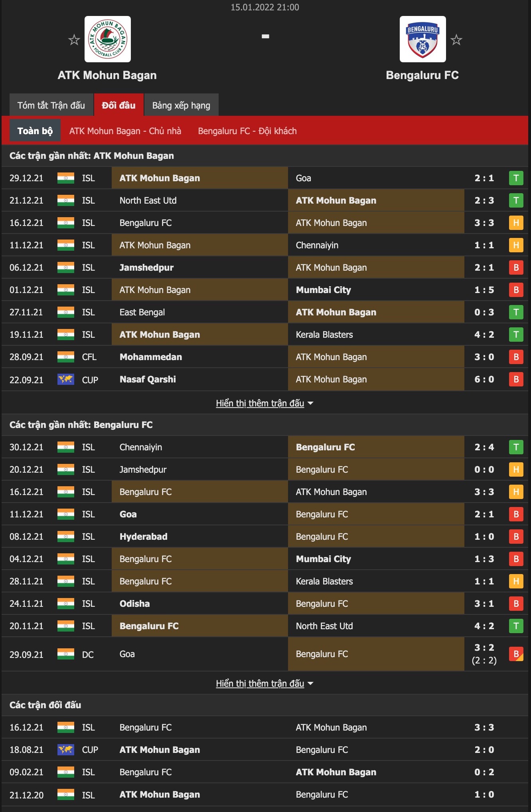Click the Bengaluru FC club logo
Screen dimensions: 531x812
423,39
